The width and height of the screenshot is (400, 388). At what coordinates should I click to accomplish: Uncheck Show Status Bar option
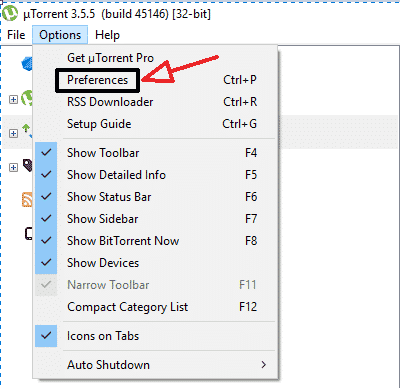(46, 197)
